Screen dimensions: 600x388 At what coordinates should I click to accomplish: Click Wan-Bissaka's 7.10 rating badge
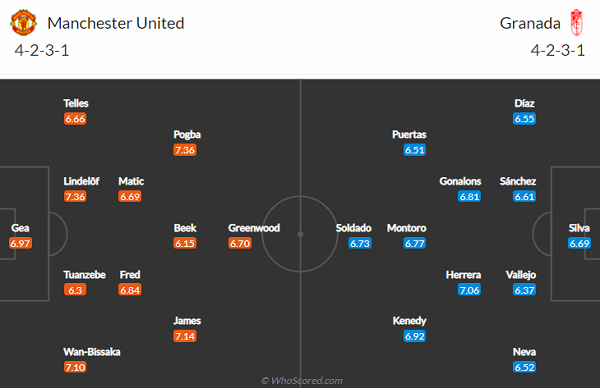(75, 367)
